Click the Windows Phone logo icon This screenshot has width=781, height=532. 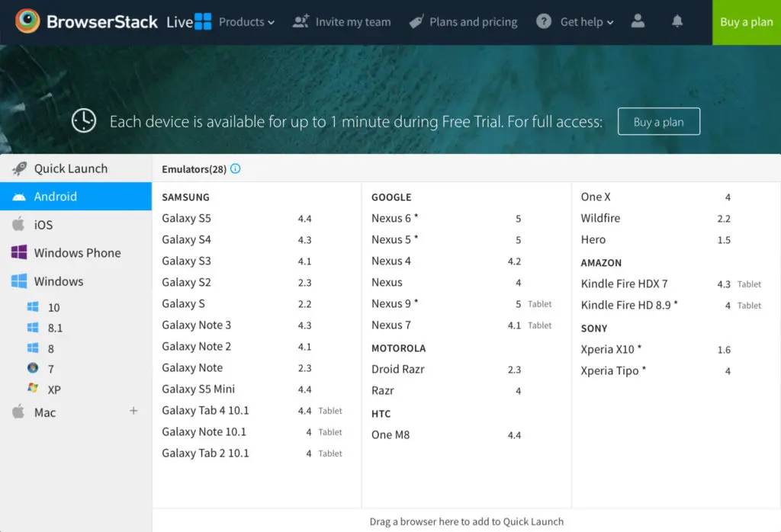[x=19, y=252]
